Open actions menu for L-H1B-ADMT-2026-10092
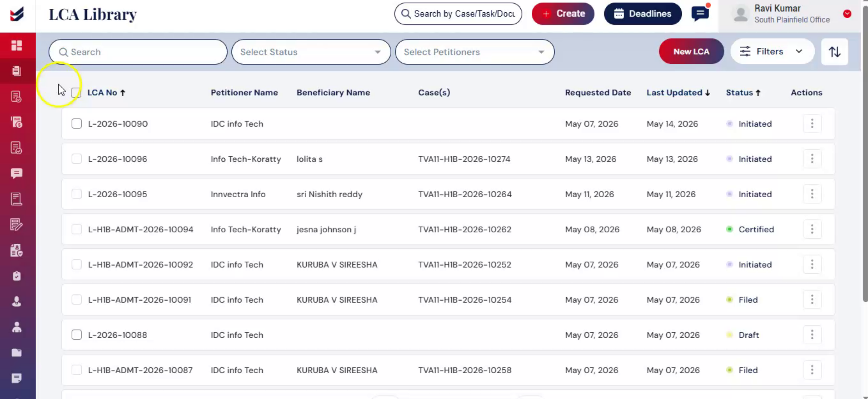868x399 pixels. pyautogui.click(x=812, y=265)
